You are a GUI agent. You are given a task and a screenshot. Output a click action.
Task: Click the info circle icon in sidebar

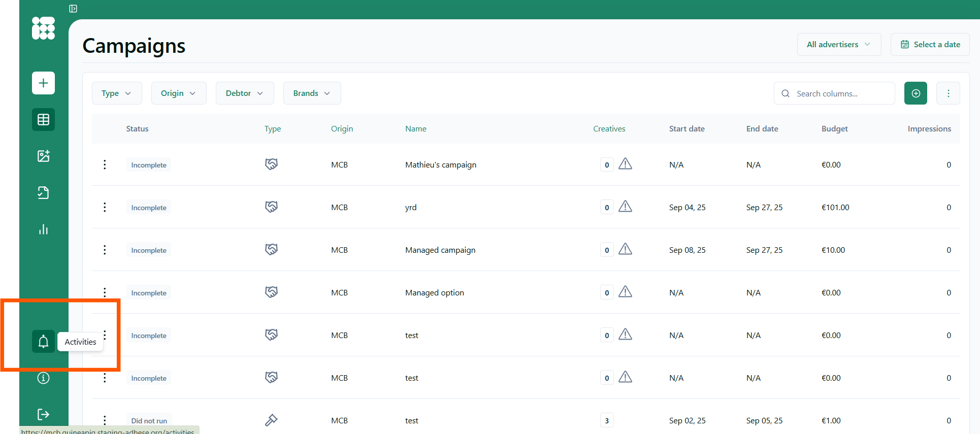pyautogui.click(x=43, y=378)
